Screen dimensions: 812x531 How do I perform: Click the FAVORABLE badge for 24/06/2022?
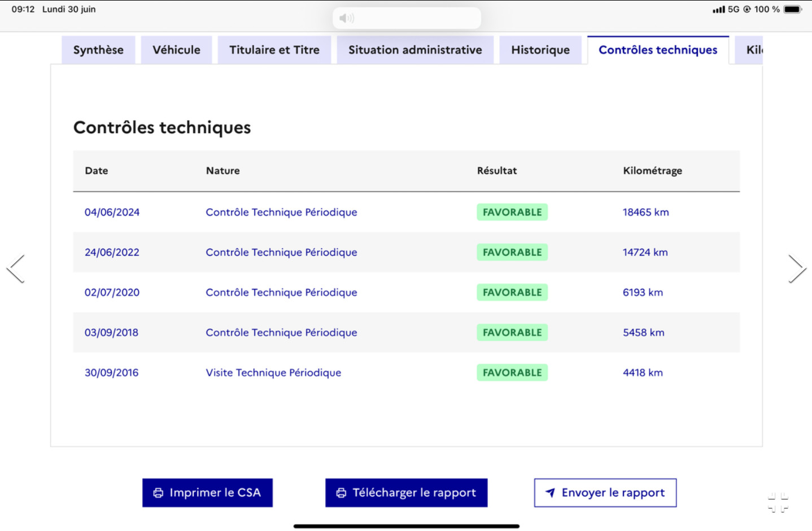[512, 252]
